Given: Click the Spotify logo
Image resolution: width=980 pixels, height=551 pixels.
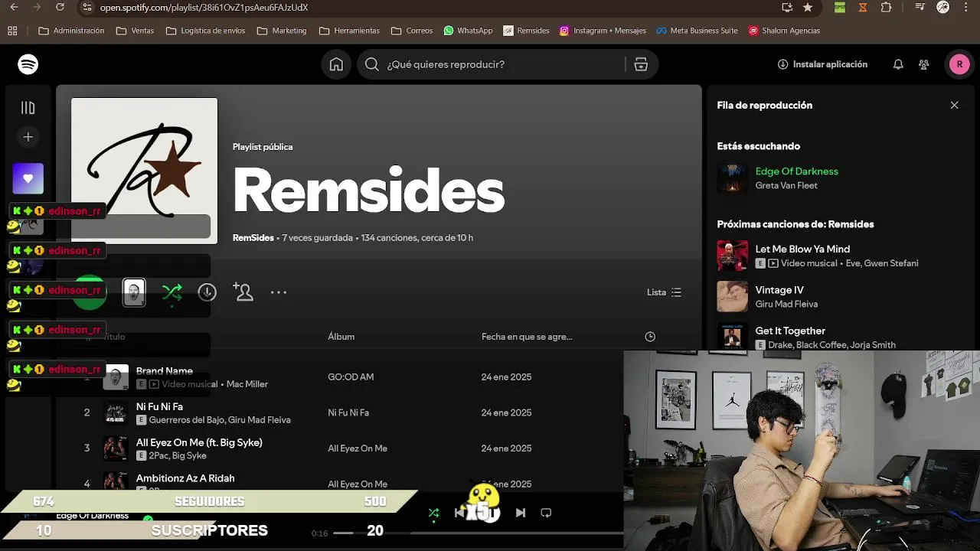Looking at the screenshot, I should 28,64.
